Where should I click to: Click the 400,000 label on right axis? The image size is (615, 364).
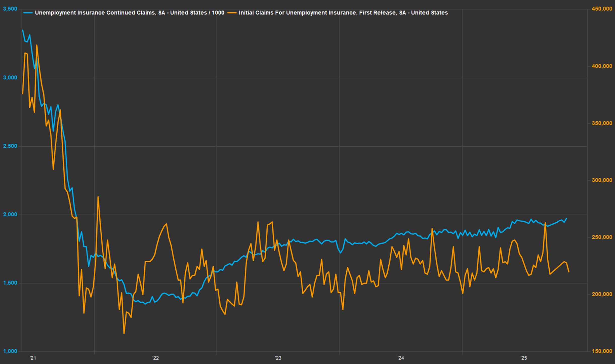coord(602,66)
